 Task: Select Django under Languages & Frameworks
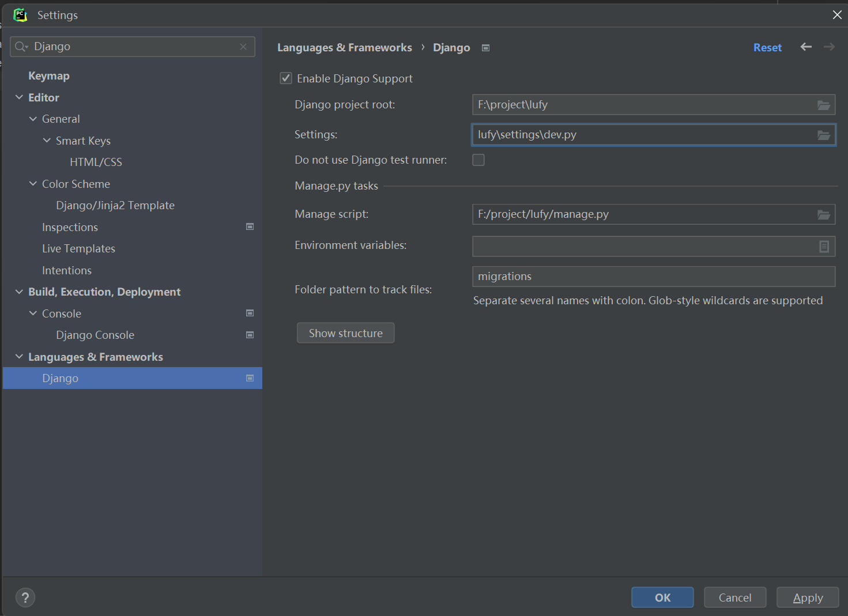point(132,378)
